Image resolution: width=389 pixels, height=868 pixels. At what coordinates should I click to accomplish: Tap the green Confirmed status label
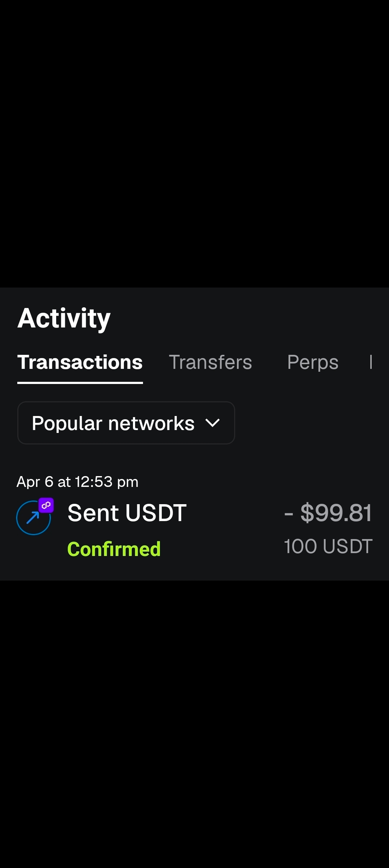click(x=114, y=549)
